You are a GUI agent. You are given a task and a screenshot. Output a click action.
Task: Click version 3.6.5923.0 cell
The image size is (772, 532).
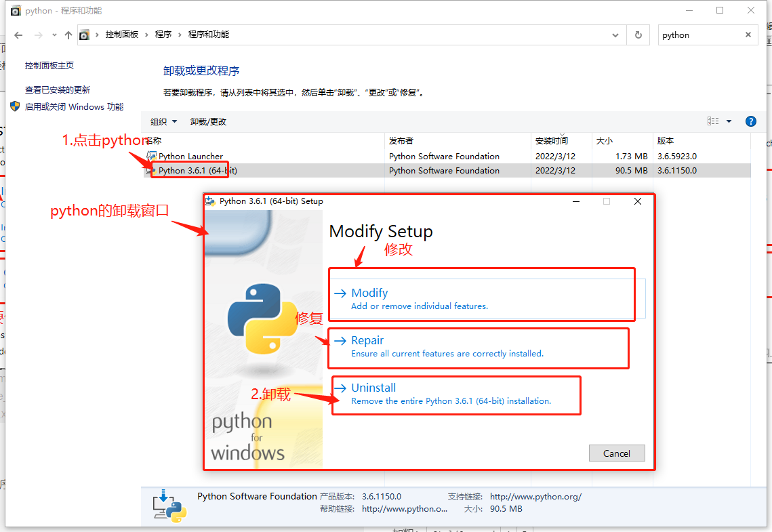click(677, 156)
